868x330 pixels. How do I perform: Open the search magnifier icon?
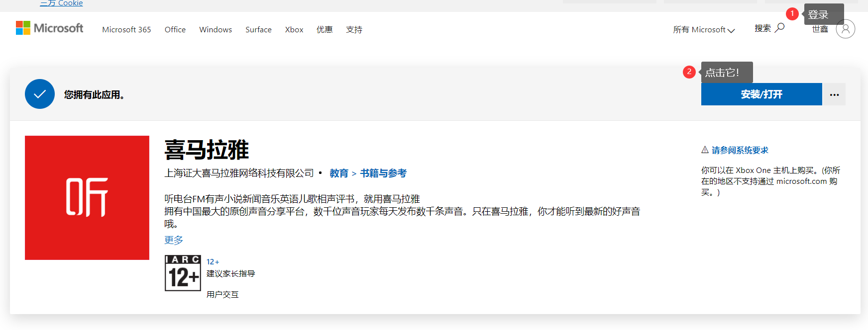click(x=780, y=28)
